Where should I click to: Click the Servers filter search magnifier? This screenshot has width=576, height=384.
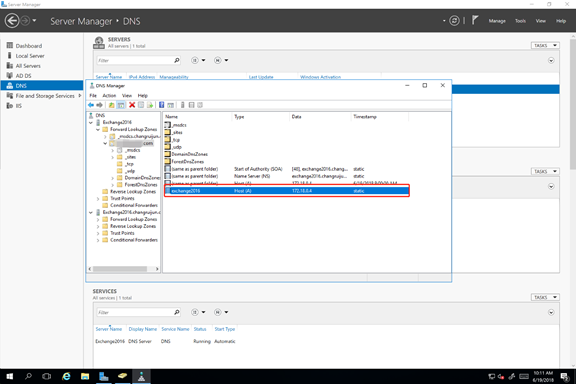click(177, 60)
